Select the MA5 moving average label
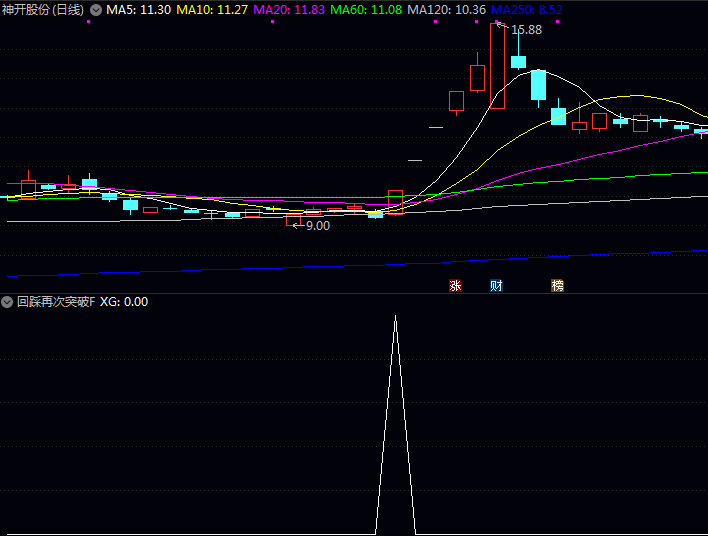 [x=138, y=10]
